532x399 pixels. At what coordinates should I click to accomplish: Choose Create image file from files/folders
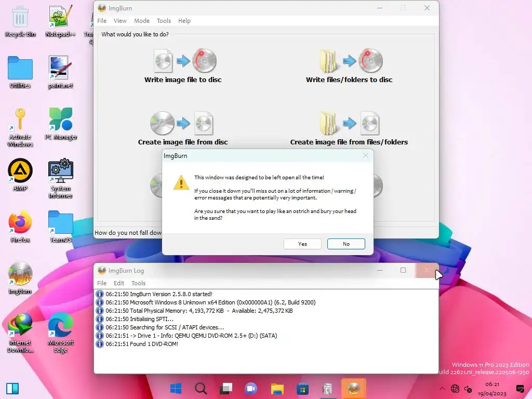click(x=349, y=129)
